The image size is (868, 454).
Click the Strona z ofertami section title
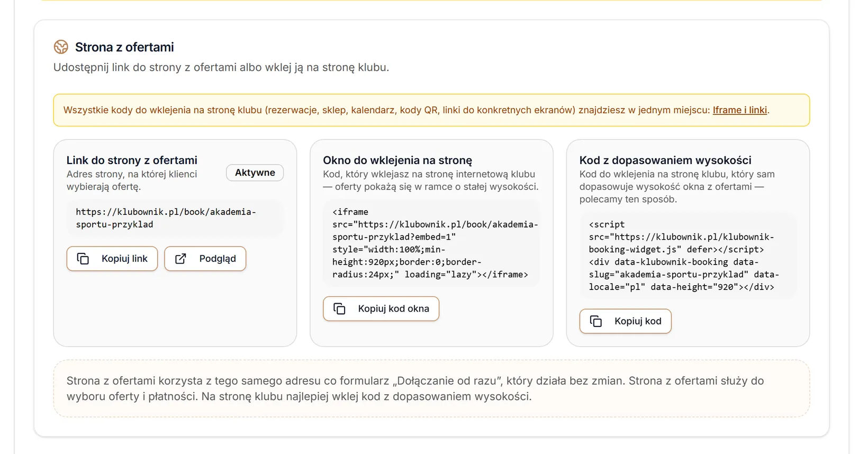tap(124, 47)
